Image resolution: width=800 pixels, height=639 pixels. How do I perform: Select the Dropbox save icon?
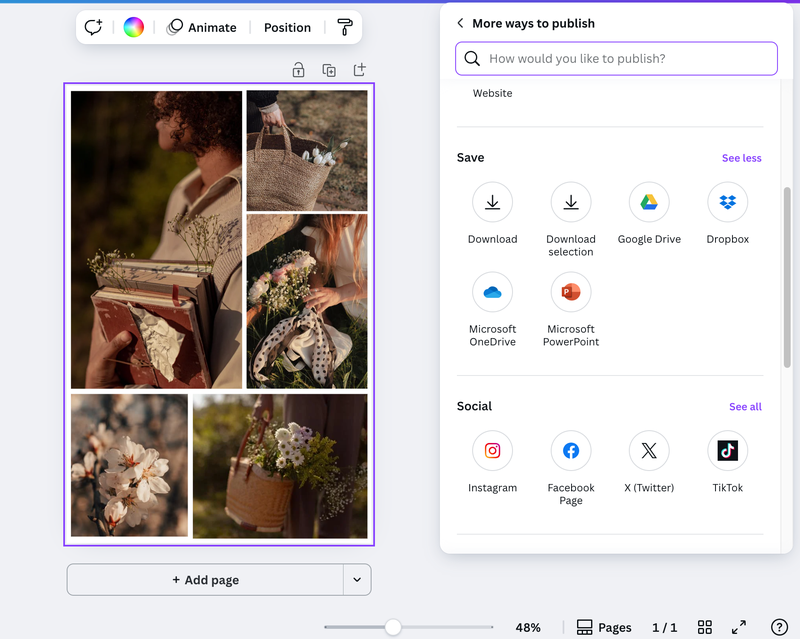[x=727, y=203]
